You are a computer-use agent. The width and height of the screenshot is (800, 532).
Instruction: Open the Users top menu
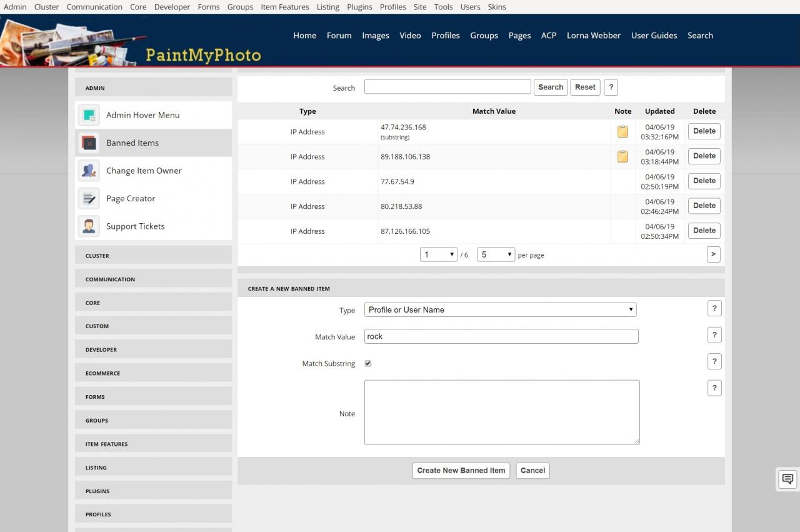click(470, 7)
